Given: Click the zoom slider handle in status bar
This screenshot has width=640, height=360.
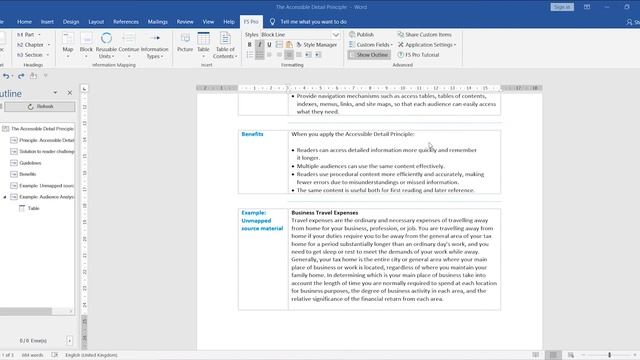Looking at the screenshot, I should (609, 355).
